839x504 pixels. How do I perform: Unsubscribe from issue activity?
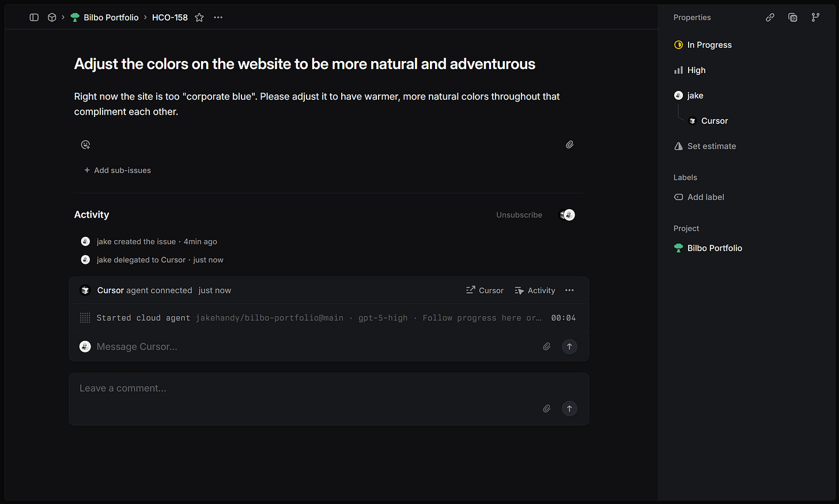pos(519,215)
